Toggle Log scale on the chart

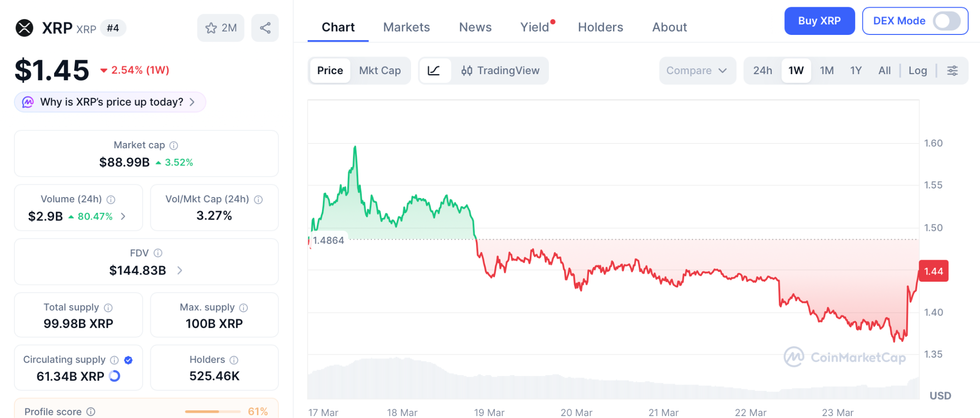tap(917, 70)
